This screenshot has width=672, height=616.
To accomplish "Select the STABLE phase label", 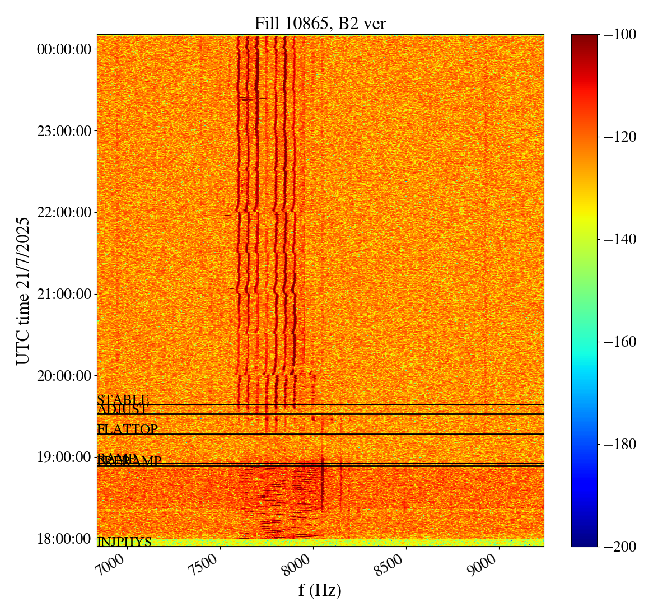I will [x=123, y=399].
